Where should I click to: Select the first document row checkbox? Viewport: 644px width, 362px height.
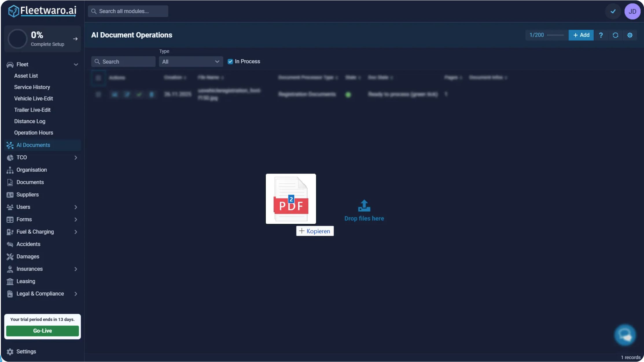coord(98,94)
